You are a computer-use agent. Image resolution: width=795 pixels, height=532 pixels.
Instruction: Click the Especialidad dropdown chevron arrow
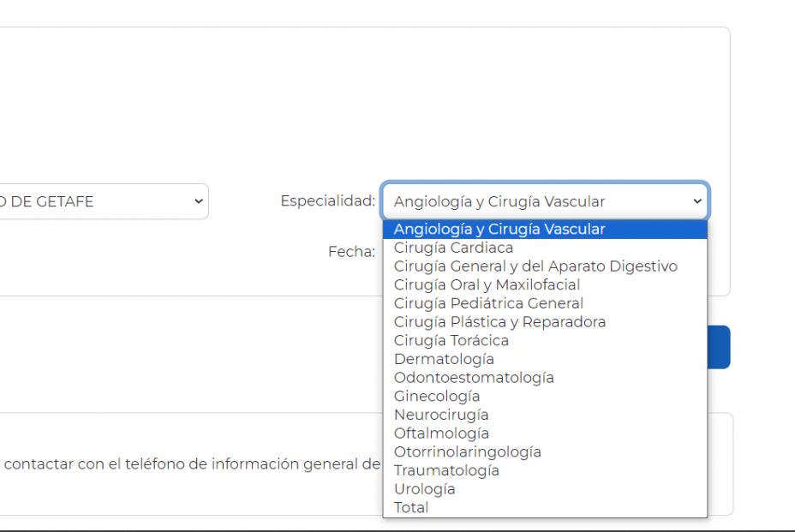(x=696, y=202)
